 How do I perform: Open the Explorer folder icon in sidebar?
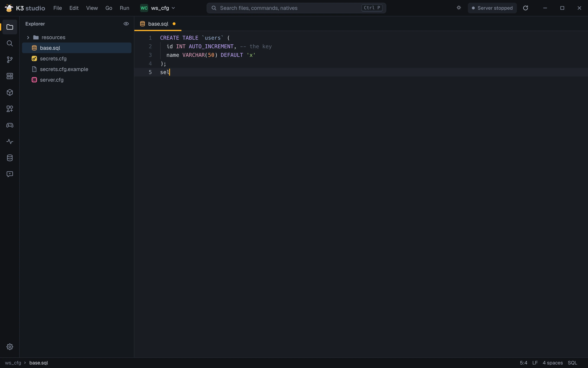[x=10, y=27]
